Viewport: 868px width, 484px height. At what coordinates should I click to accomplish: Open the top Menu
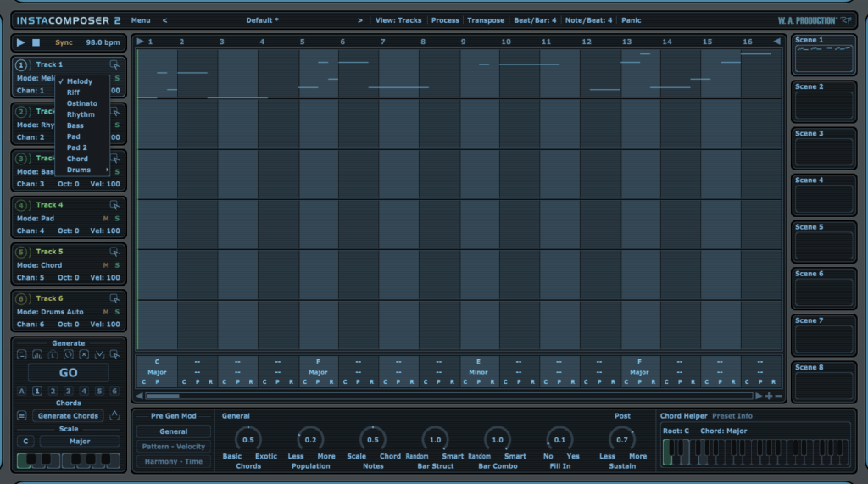pyautogui.click(x=141, y=20)
